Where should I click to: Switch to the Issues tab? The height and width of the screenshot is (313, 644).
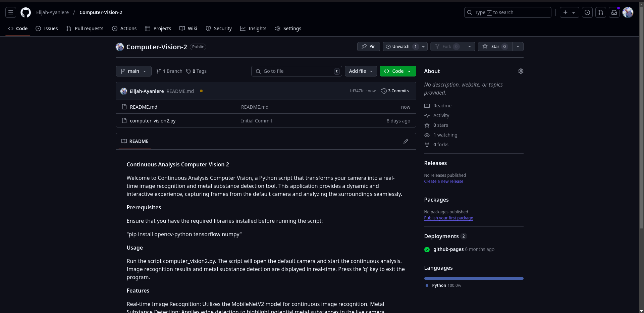coord(47,29)
